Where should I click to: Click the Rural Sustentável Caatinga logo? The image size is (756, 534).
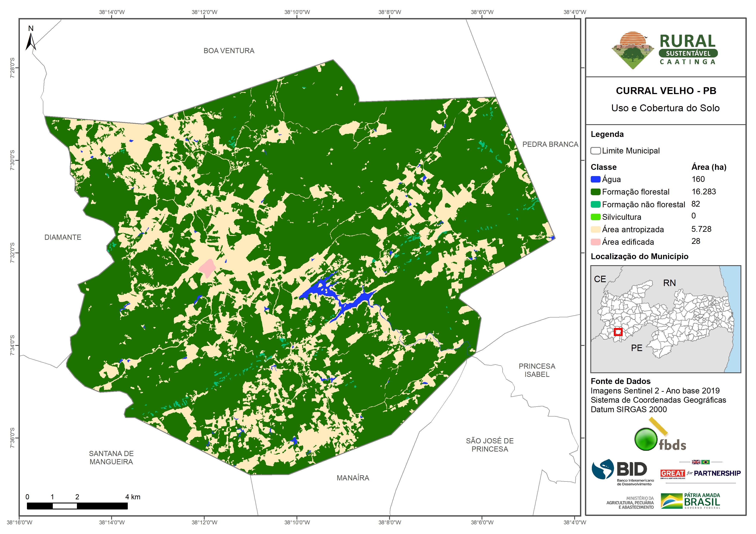click(x=664, y=50)
